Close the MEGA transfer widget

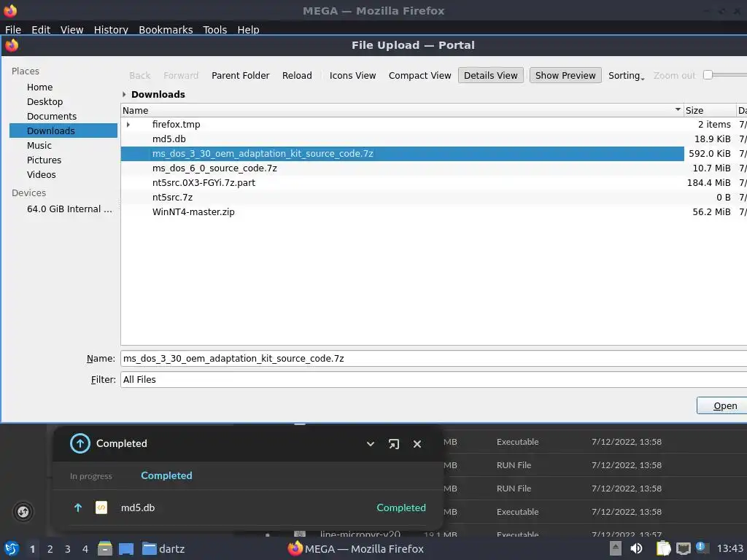417,444
